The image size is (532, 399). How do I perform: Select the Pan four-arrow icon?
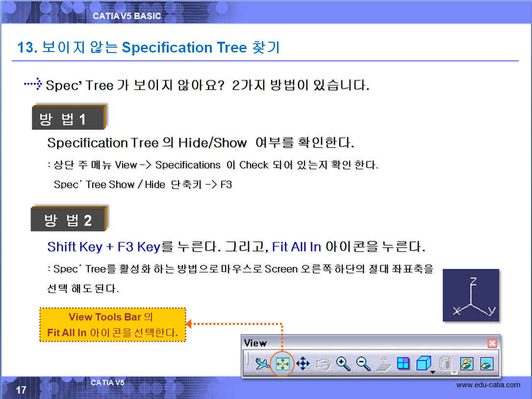303,364
